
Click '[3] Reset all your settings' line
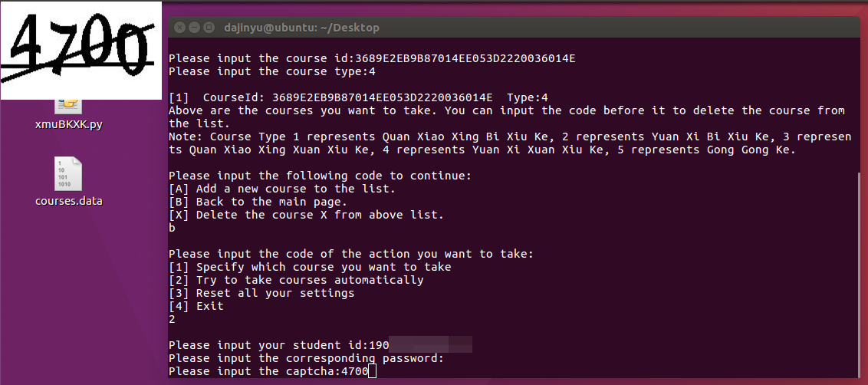[261, 293]
